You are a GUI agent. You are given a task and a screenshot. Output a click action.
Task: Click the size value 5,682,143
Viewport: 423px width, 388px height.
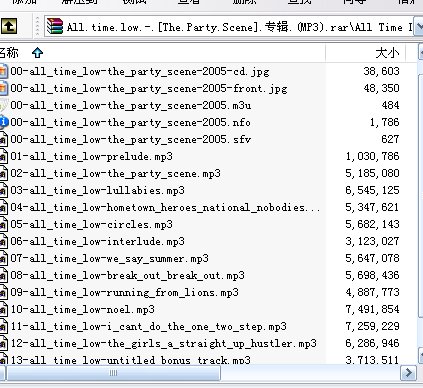pos(372,224)
